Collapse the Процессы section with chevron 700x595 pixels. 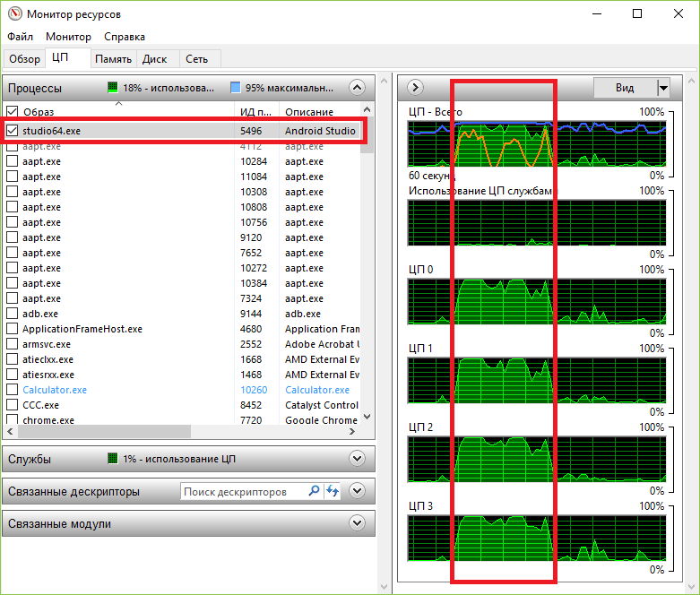pyautogui.click(x=357, y=88)
